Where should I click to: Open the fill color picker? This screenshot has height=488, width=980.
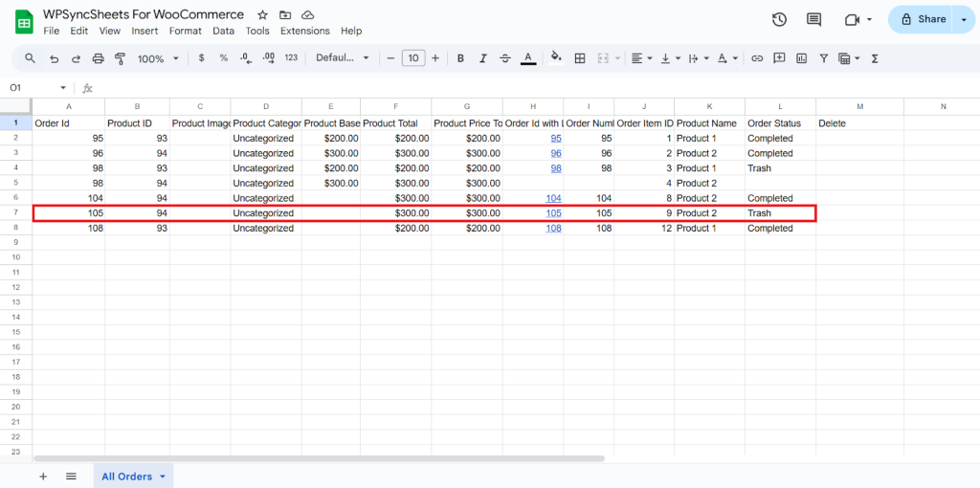(x=556, y=58)
